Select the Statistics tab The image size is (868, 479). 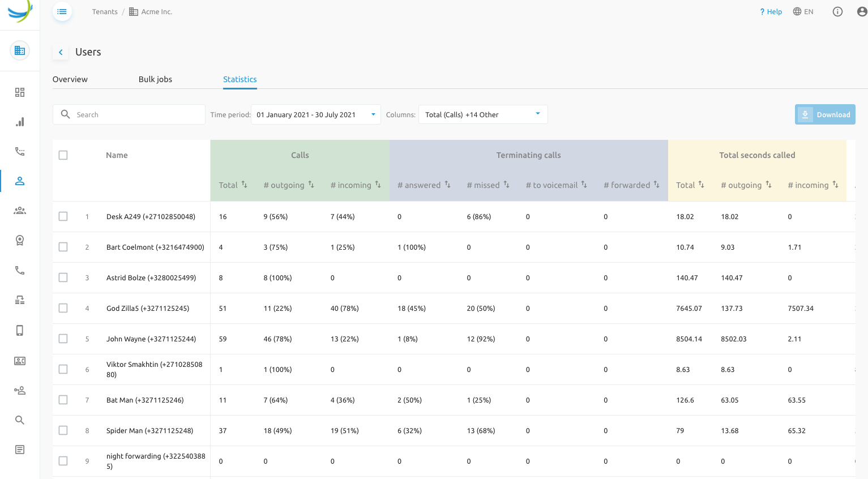click(x=240, y=79)
